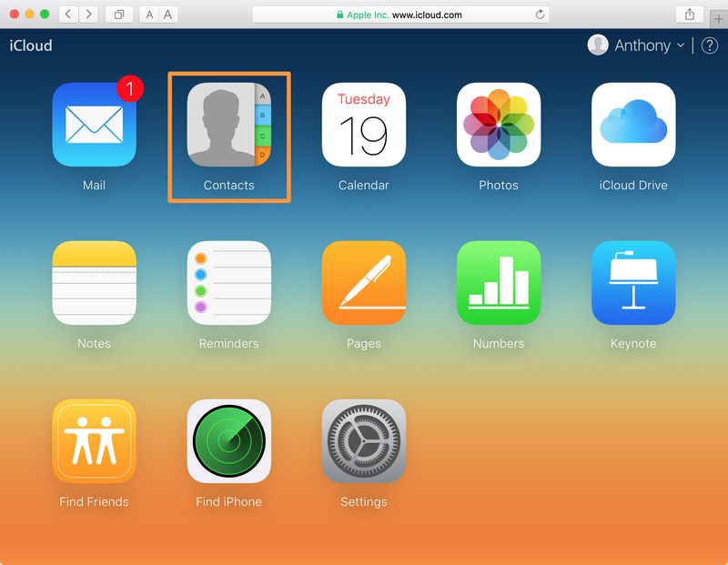Open Find Friends app

tap(95, 441)
